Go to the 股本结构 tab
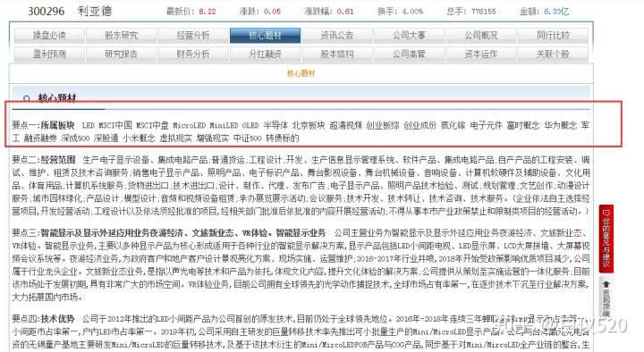 click(x=337, y=54)
